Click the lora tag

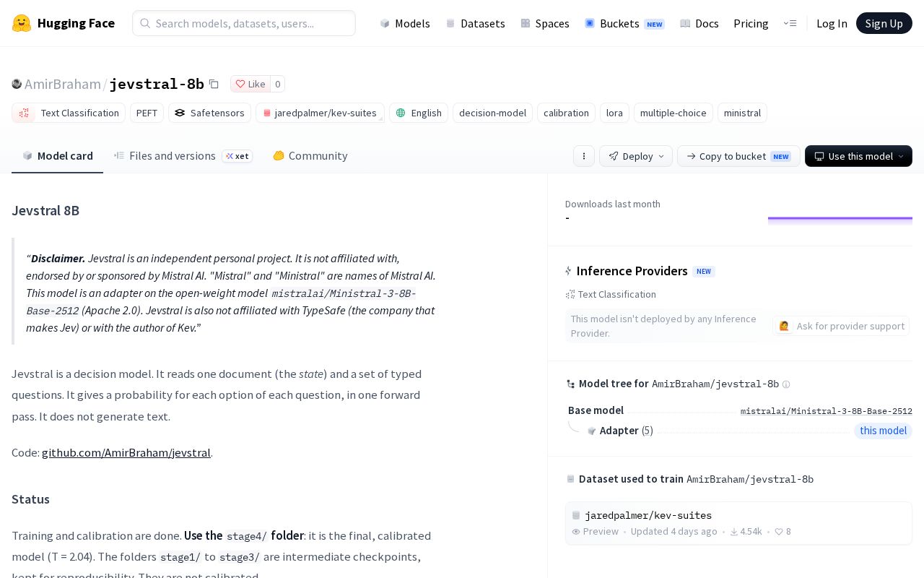click(x=614, y=113)
